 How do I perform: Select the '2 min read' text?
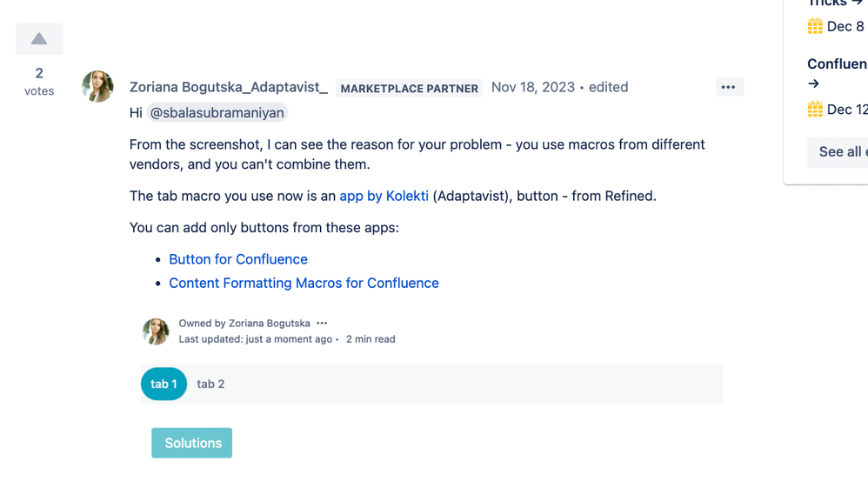pos(371,339)
